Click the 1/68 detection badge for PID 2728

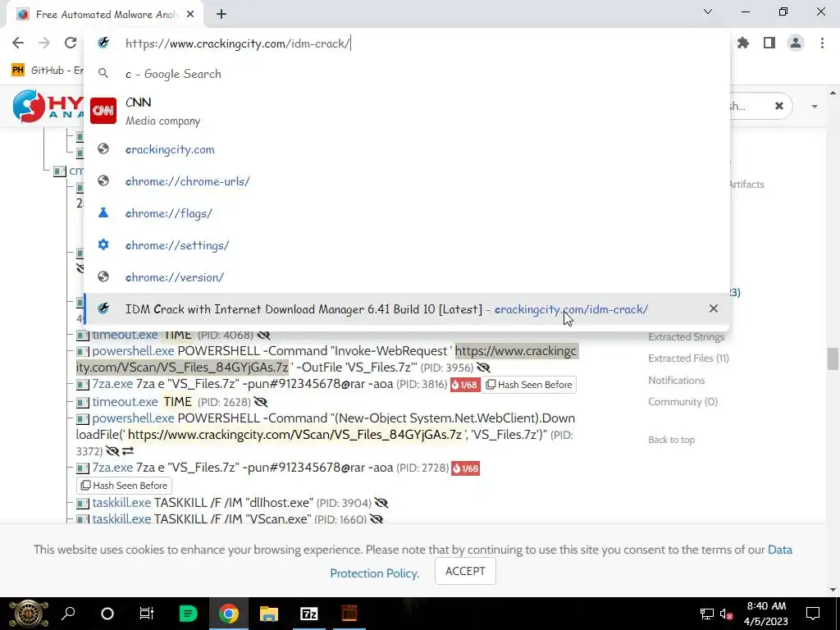465,468
